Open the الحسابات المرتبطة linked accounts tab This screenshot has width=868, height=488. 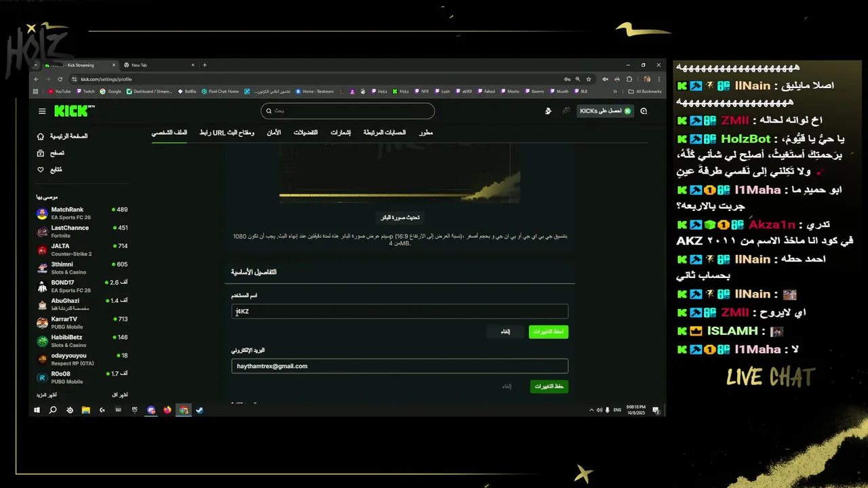pos(384,133)
